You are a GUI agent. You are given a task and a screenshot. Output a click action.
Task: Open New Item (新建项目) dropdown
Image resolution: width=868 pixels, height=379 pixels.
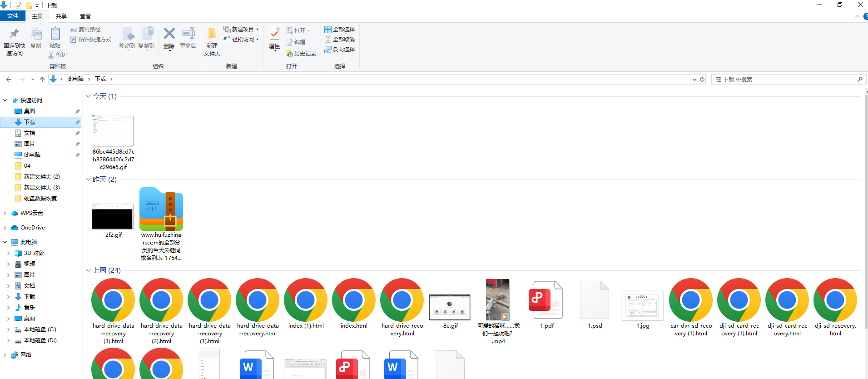pyautogui.click(x=241, y=29)
